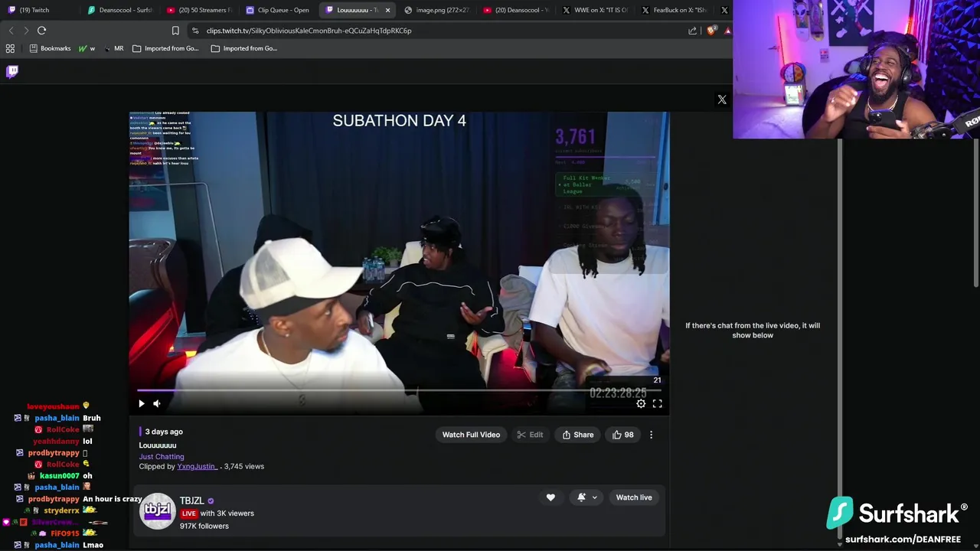The image size is (980, 551).
Task: Switch to Clip Queue - Open tab
Action: pos(277,10)
